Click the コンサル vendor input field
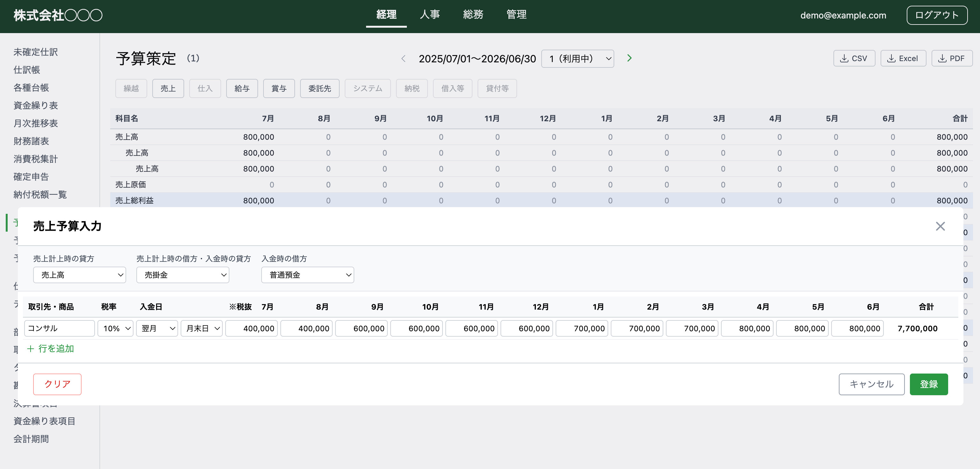 [59, 328]
